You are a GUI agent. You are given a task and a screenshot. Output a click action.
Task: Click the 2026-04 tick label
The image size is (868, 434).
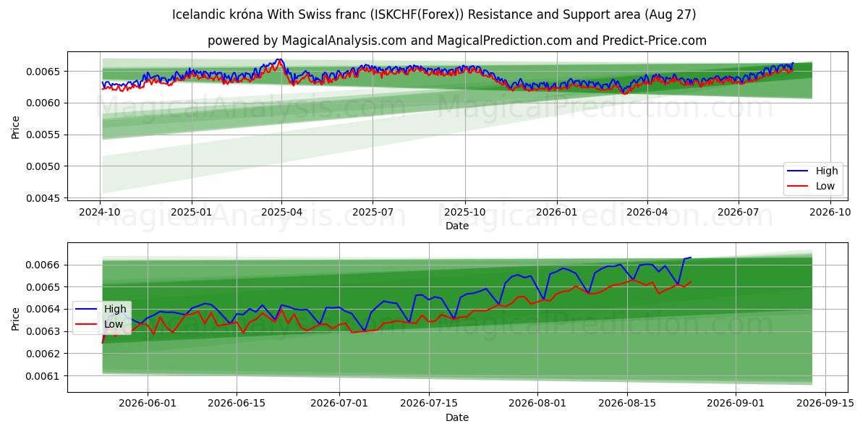pyautogui.click(x=646, y=212)
